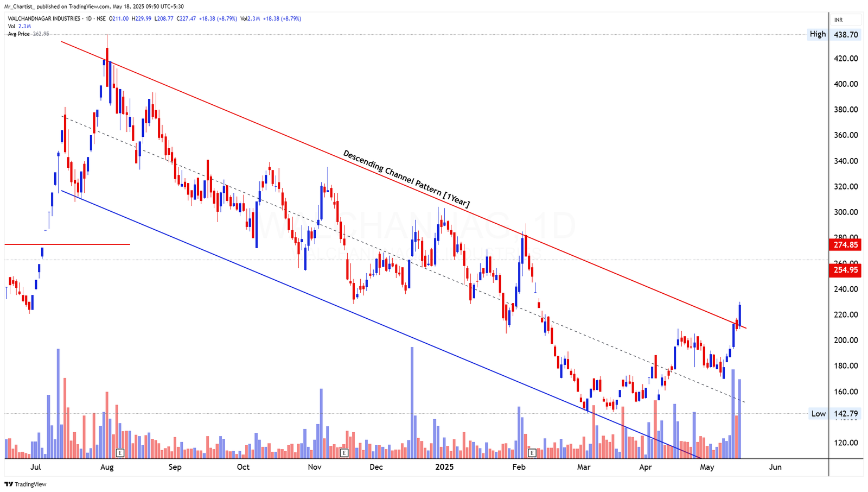The width and height of the screenshot is (868, 492).
Task: Click the 120.00 price axis label
Action: 846,443
